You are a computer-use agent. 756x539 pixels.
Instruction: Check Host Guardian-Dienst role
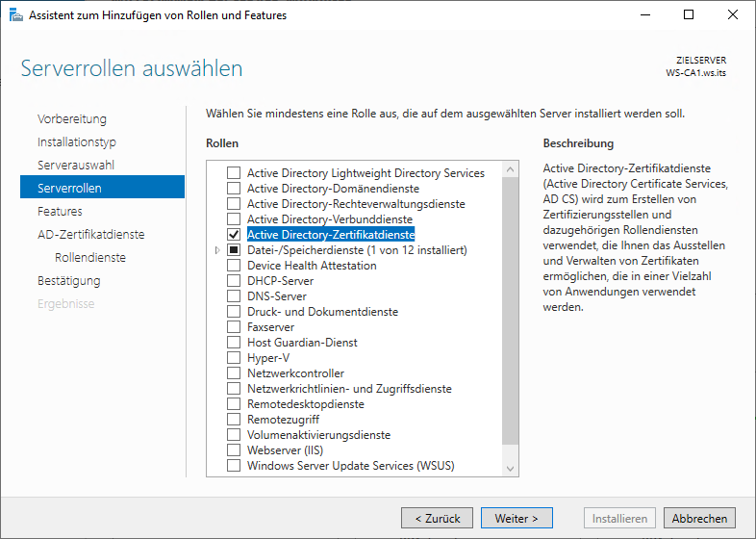point(234,343)
